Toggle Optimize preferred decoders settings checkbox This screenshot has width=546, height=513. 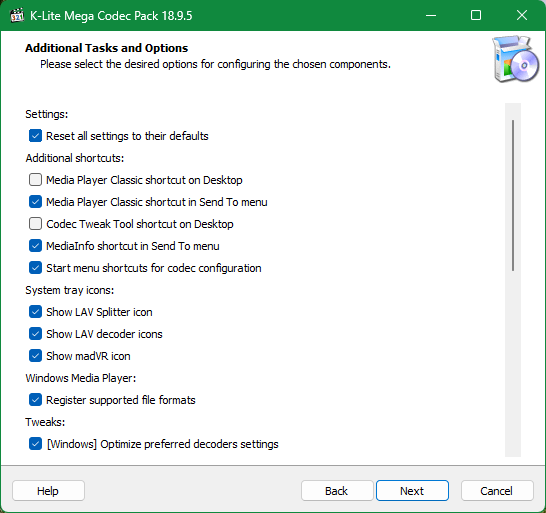tap(35, 444)
